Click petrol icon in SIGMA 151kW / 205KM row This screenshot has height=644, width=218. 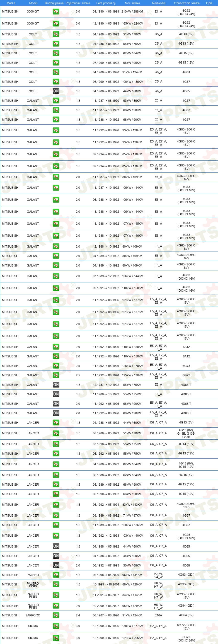click(56, 638)
